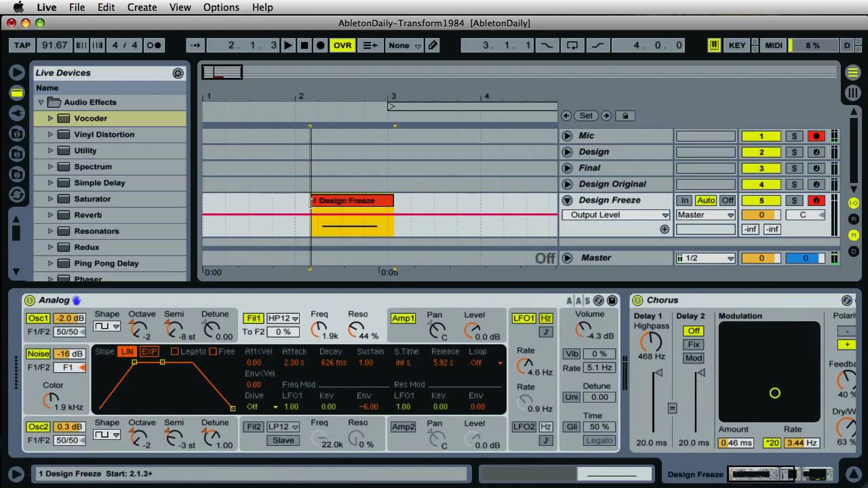868x488 pixels.
Task: Enable Osc2 in Analog
Action: [38, 427]
